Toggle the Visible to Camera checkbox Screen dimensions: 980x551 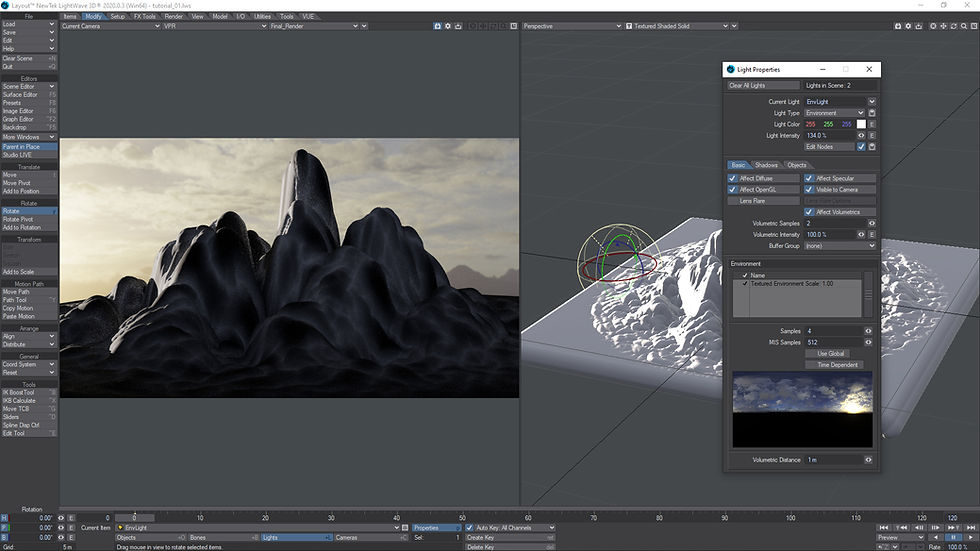tap(809, 189)
